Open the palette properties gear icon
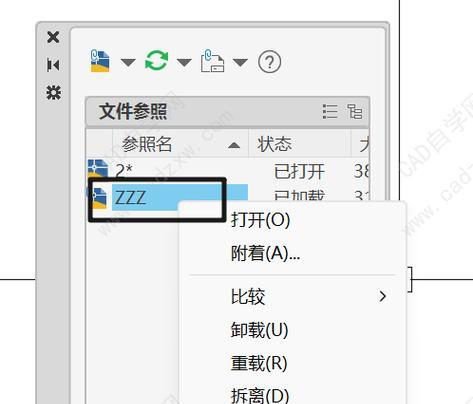Screen dimensions: 473x404 click(53, 92)
